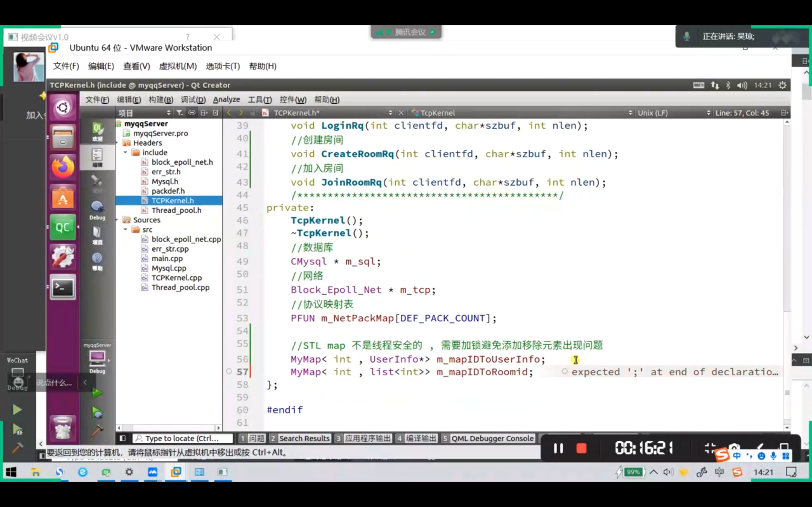
Task: Open the 构建(B) menu
Action: [161, 99]
